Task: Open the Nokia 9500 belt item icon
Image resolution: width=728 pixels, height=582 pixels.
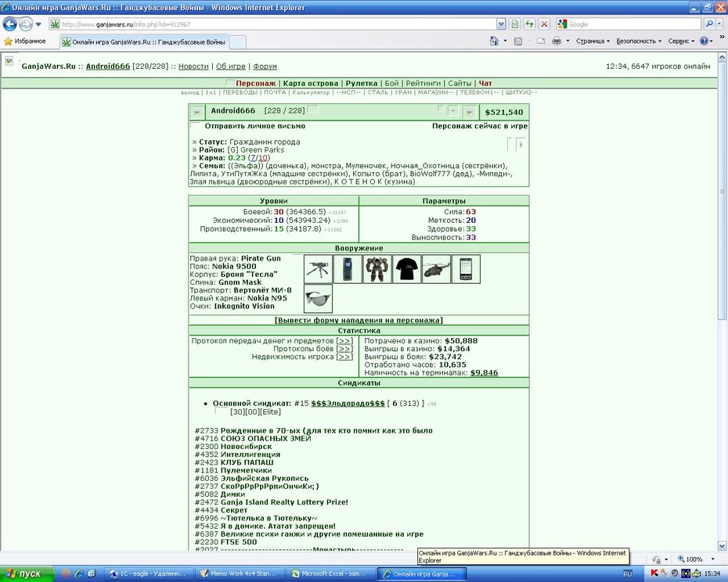Action: click(x=348, y=269)
